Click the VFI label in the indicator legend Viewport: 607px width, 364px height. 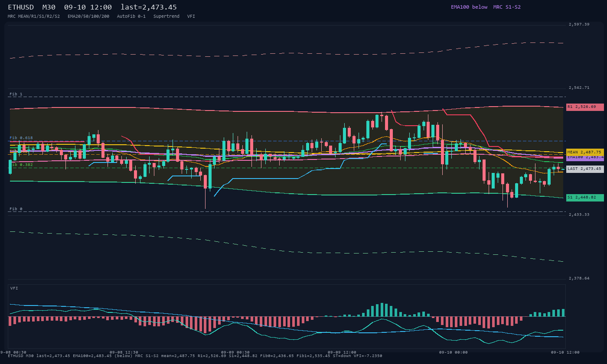(191, 16)
